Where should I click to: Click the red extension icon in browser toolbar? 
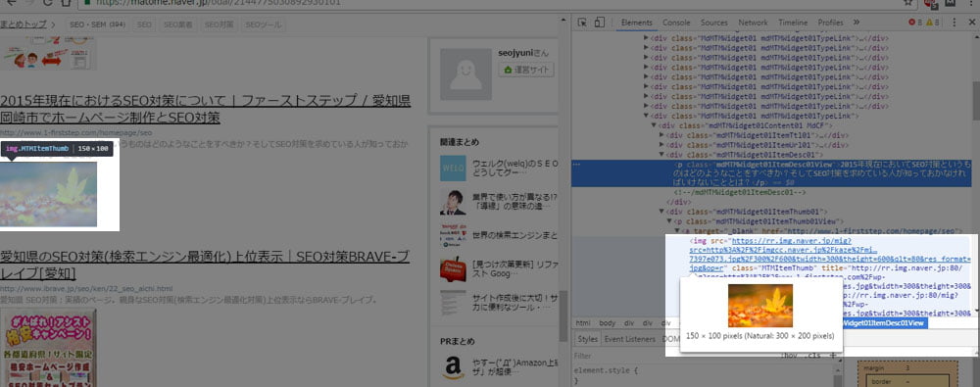pyautogui.click(x=929, y=3)
